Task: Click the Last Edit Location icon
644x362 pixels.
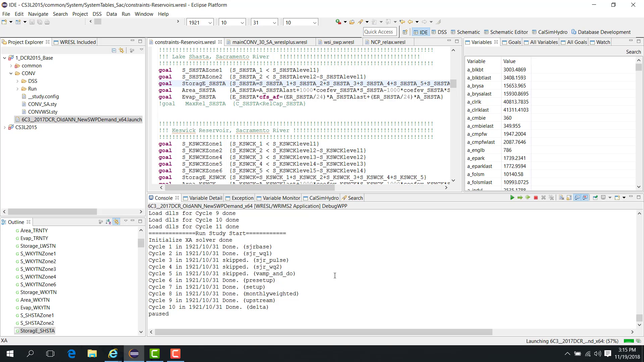Action: [x=402, y=22]
